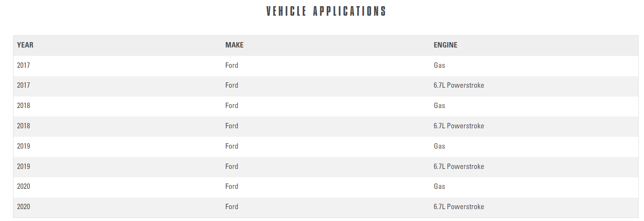Click the Vehicle Applications heading

pyautogui.click(x=326, y=11)
